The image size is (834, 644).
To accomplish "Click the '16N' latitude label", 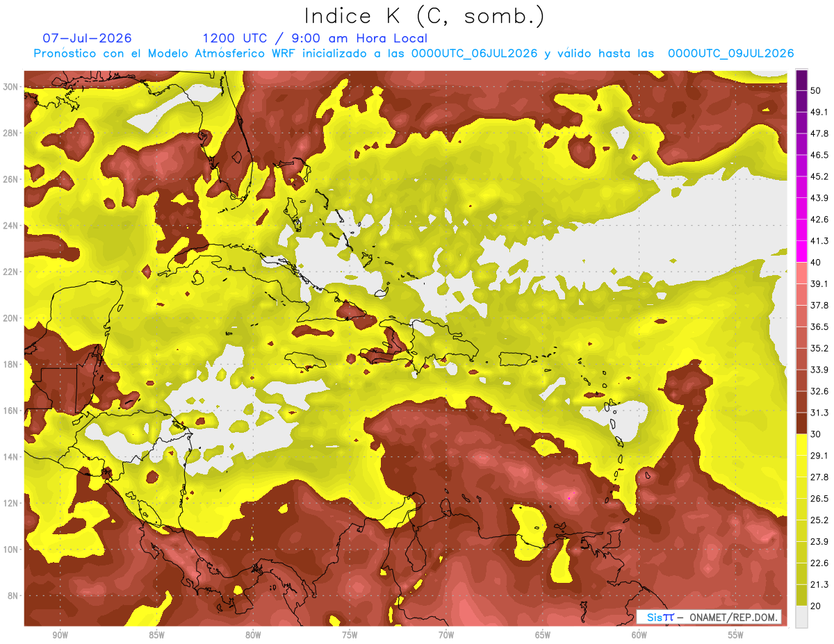I will [x=10, y=411].
